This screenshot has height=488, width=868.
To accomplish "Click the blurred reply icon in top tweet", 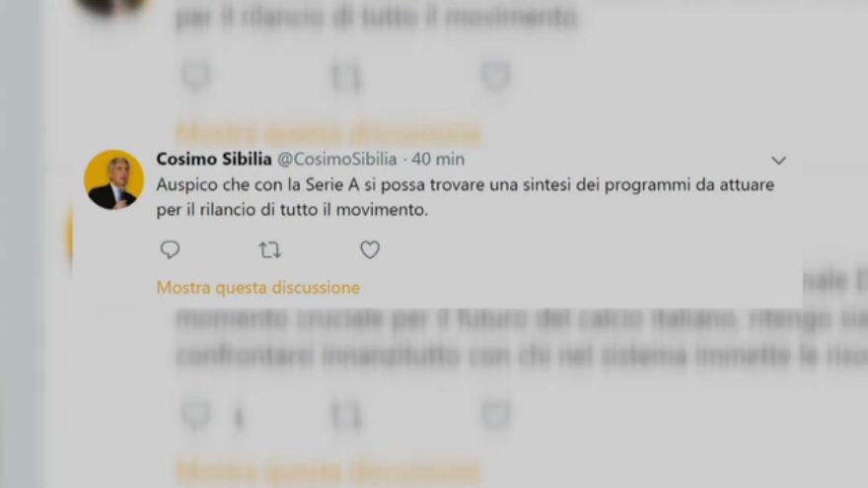I will (x=196, y=76).
